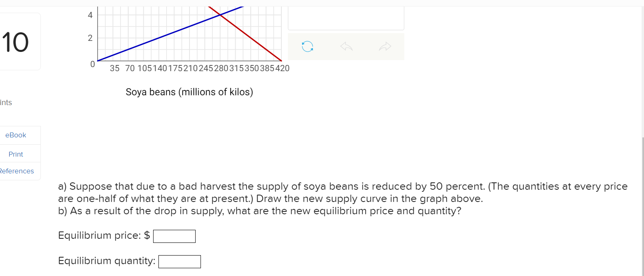The width and height of the screenshot is (644, 276).
Task: Open the References resource
Action: coord(17,171)
